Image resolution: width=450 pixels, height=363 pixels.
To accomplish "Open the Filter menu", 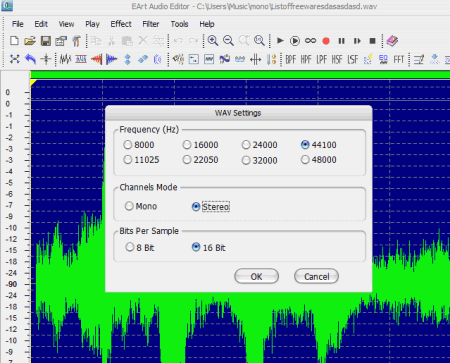I will click(x=151, y=24).
